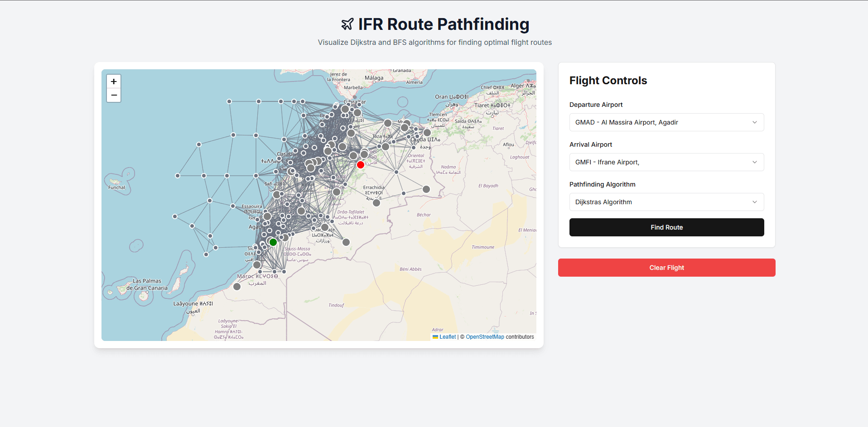868x427 pixels.
Task: Click the Departure Airport field label
Action: [x=596, y=105]
